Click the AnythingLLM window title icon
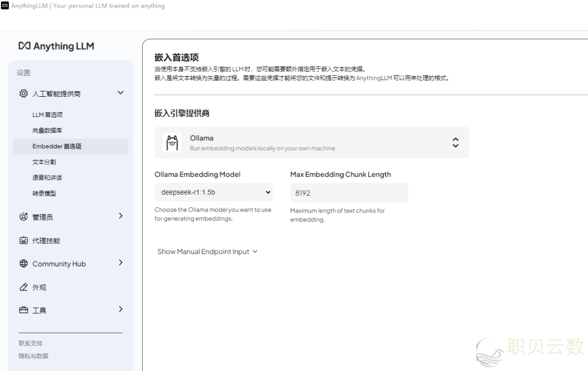Screen dimensions: 588x371 [x=5, y=5]
